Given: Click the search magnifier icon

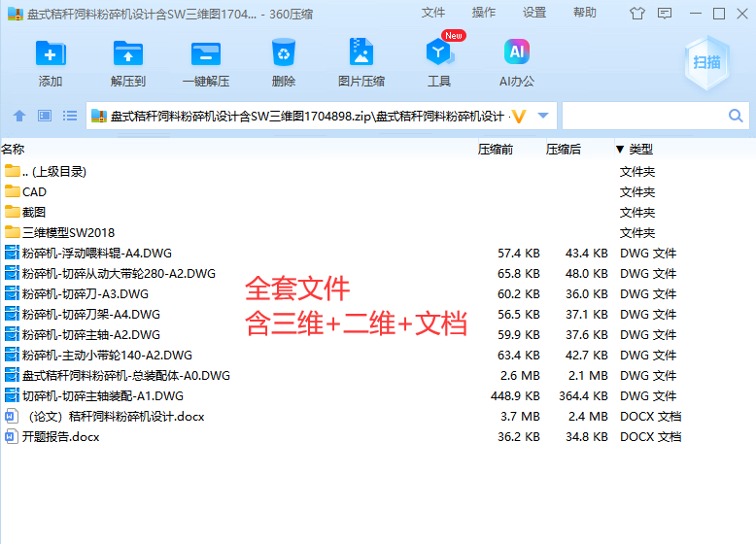Looking at the screenshot, I should click(x=736, y=116).
